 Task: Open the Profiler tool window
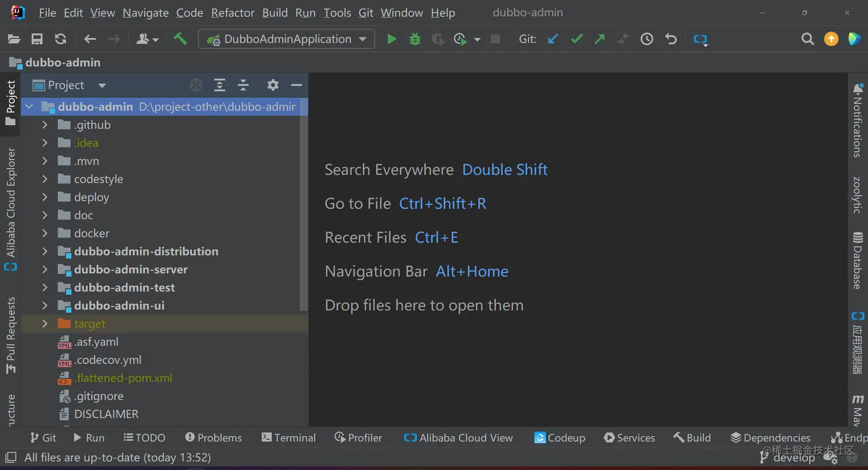pos(358,438)
